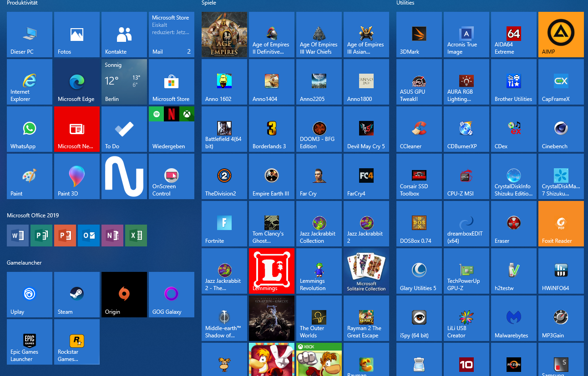Launch Paint 3D tile
The image size is (588, 376).
77,176
